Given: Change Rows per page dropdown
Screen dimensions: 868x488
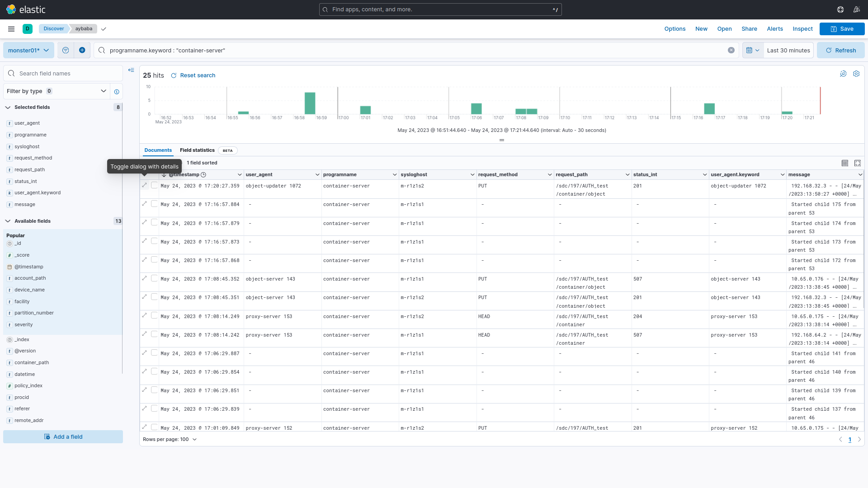Looking at the screenshot, I should [x=170, y=439].
